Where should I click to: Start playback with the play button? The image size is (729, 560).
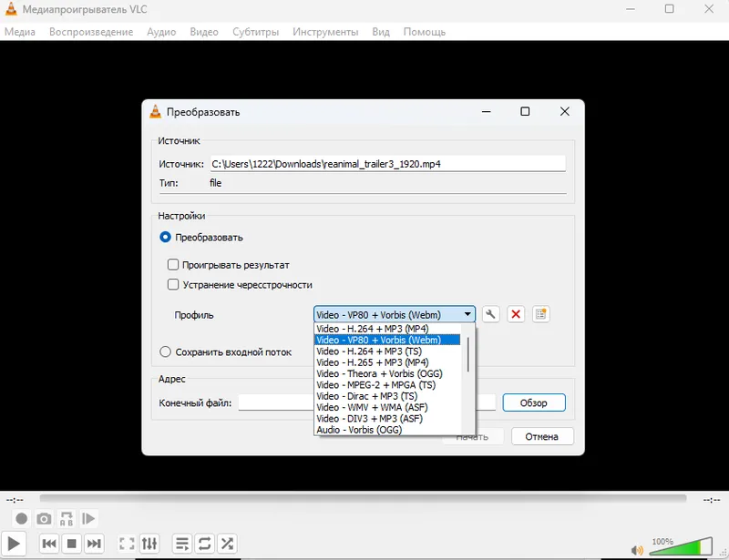pyautogui.click(x=14, y=544)
